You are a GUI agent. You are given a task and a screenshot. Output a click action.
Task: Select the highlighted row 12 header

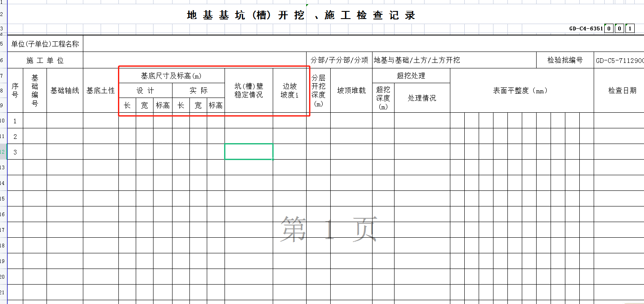[x=3, y=152]
